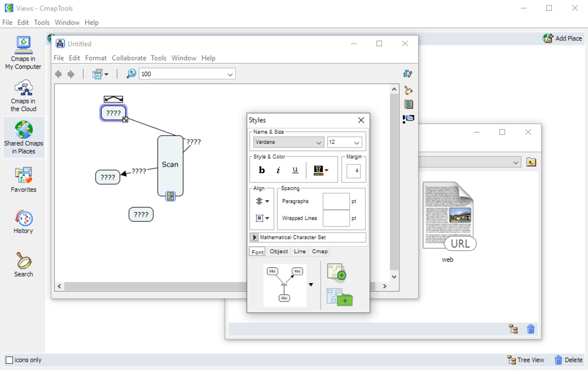This screenshot has width=588, height=370.
Task: Toggle italic text style
Action: (278, 170)
